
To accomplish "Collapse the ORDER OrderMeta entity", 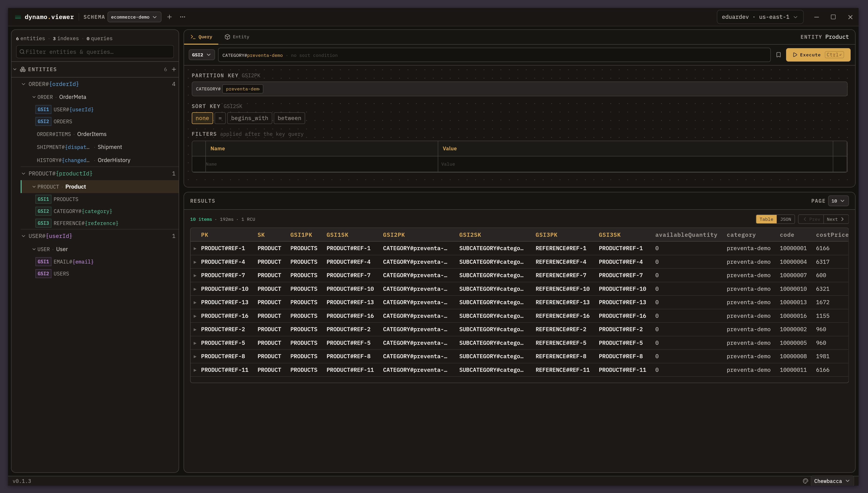I will [34, 97].
